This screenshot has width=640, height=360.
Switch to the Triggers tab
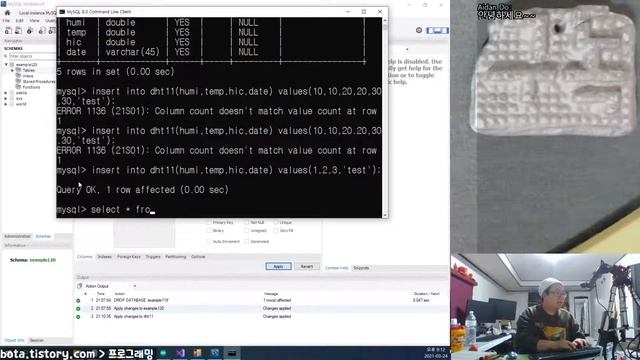click(x=153, y=257)
